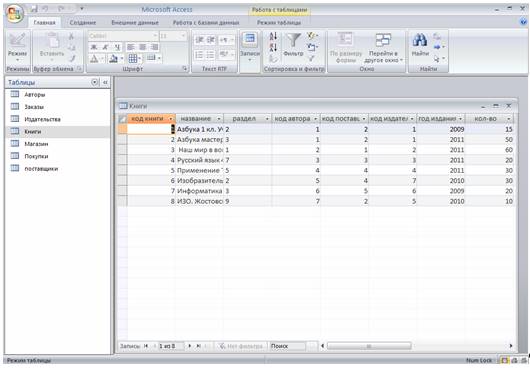530x368 pixels.
Task: Open the alternate row color dropdown
Action: [159, 58]
